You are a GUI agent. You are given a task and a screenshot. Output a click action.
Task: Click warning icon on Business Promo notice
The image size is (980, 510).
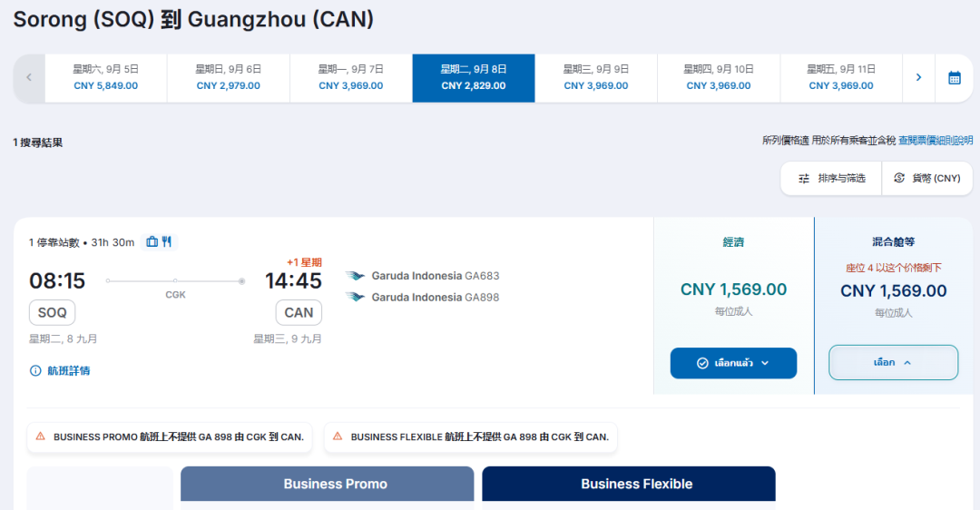41,436
